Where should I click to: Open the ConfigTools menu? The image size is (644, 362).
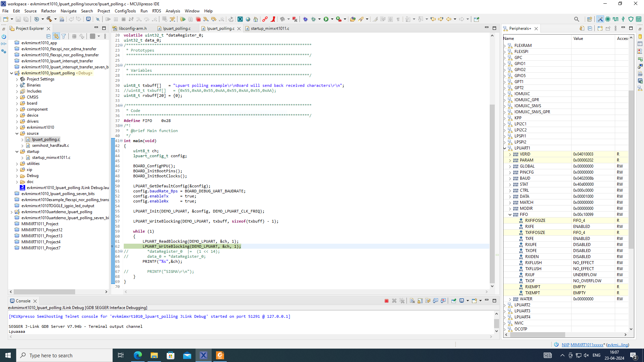coord(125,11)
